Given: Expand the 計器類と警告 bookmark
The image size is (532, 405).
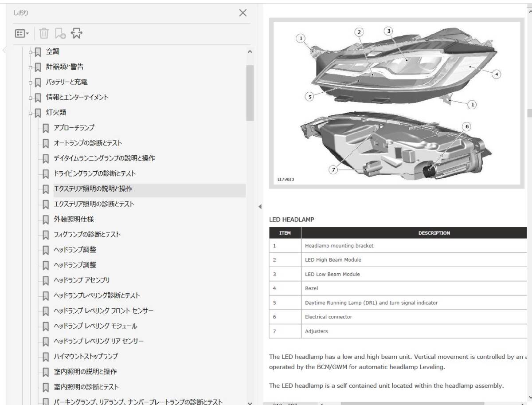Looking at the screenshot, I should [30, 67].
